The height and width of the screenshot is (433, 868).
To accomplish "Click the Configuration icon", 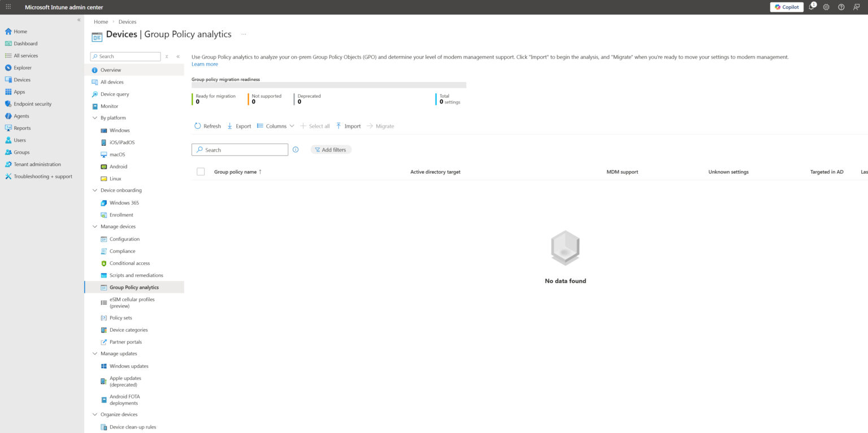I will click(x=104, y=239).
